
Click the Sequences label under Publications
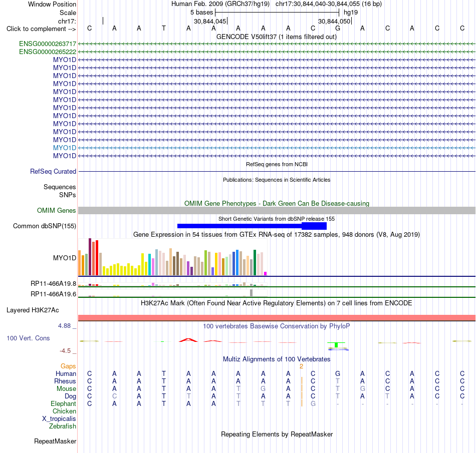click(x=60, y=187)
